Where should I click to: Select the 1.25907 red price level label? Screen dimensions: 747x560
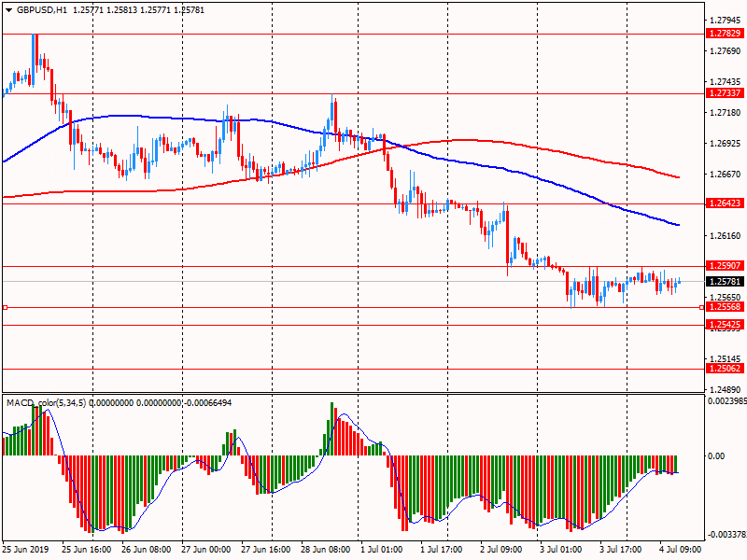click(x=725, y=266)
